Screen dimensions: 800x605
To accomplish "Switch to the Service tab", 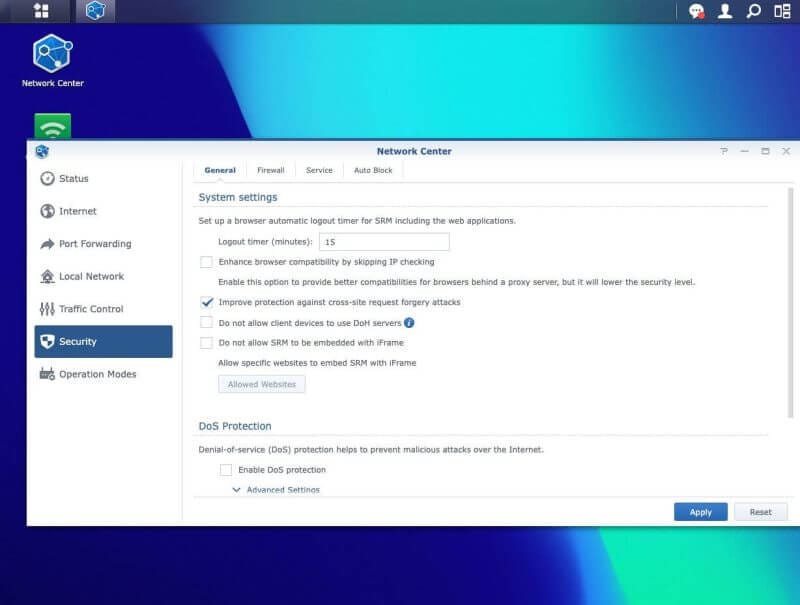I will point(319,170).
